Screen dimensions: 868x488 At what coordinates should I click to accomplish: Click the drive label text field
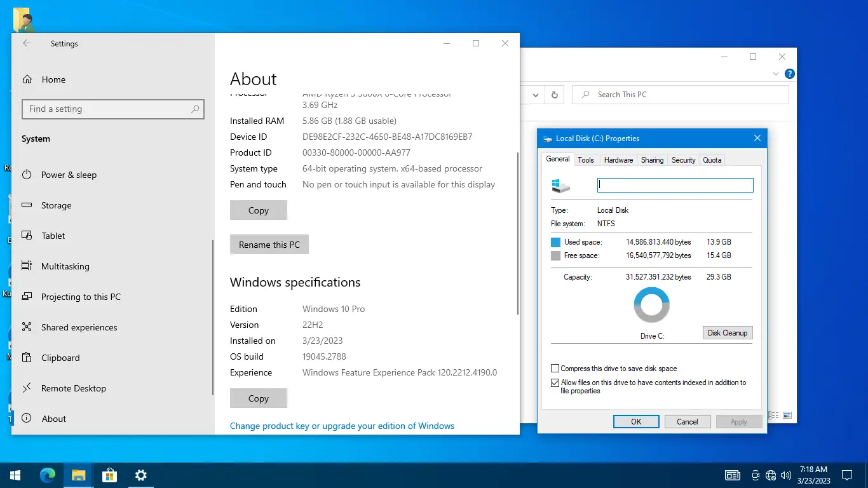[675, 184]
